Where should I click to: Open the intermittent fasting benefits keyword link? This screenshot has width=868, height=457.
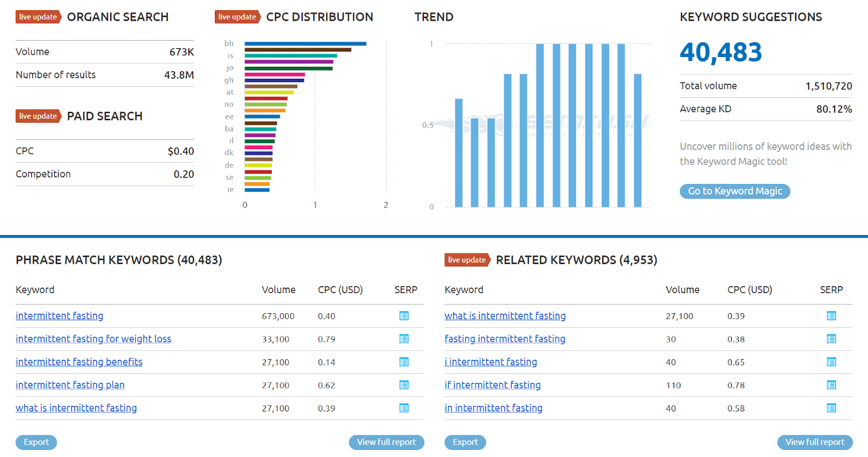(79, 362)
